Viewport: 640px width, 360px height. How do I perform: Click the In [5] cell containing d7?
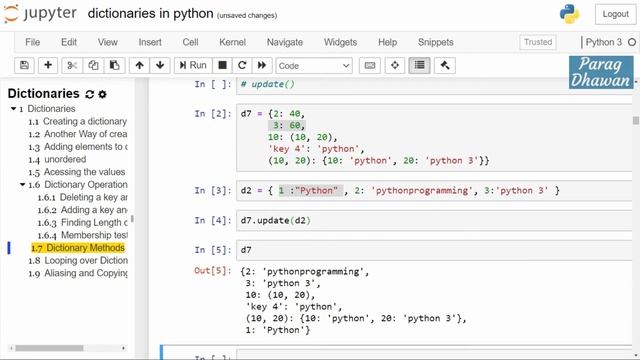(434, 250)
